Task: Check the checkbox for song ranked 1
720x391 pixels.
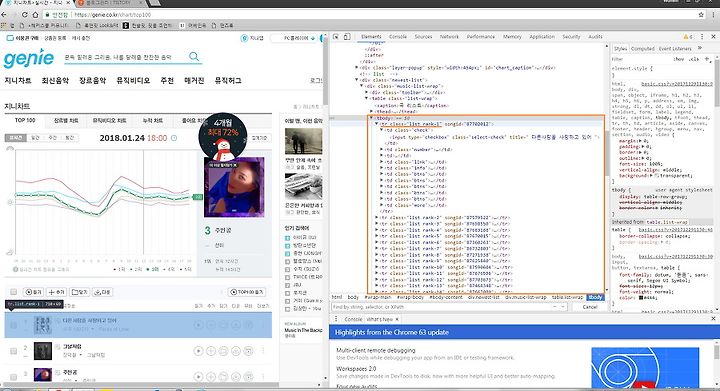Action: [x=13, y=325]
